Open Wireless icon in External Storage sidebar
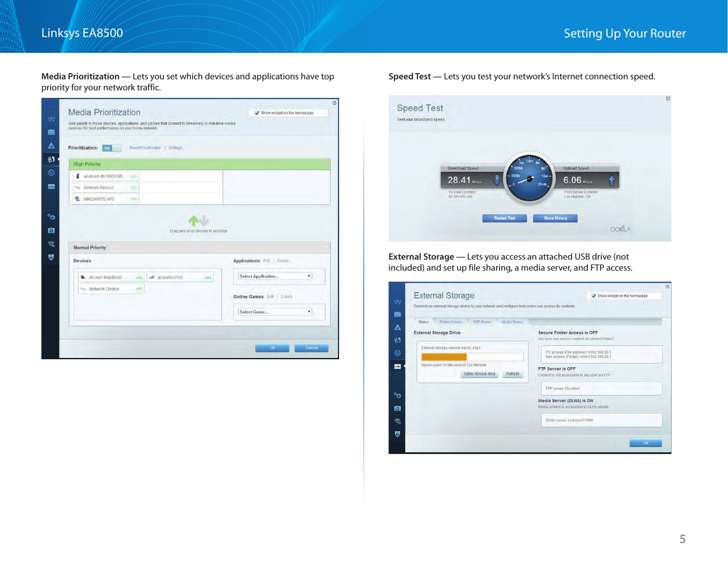 [397, 421]
